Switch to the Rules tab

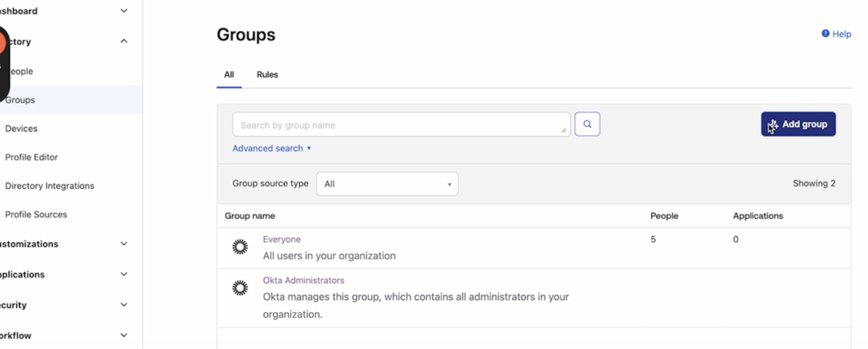pos(267,74)
